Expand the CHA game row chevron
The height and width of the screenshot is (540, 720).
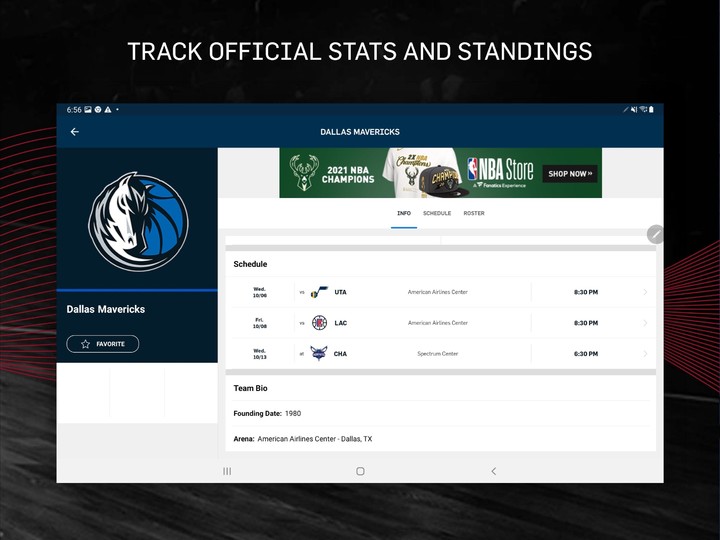coord(645,354)
